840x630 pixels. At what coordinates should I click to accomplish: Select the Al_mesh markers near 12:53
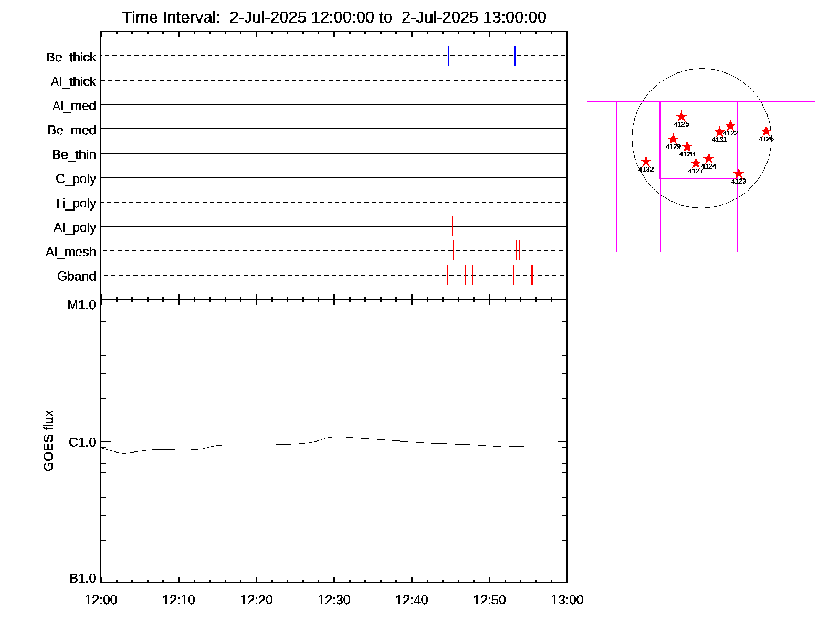click(518, 250)
